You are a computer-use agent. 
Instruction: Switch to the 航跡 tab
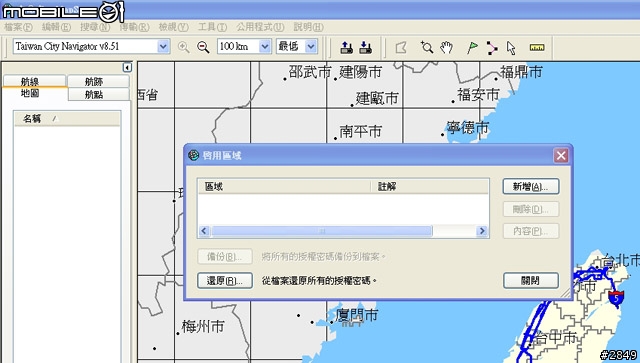[x=98, y=81]
